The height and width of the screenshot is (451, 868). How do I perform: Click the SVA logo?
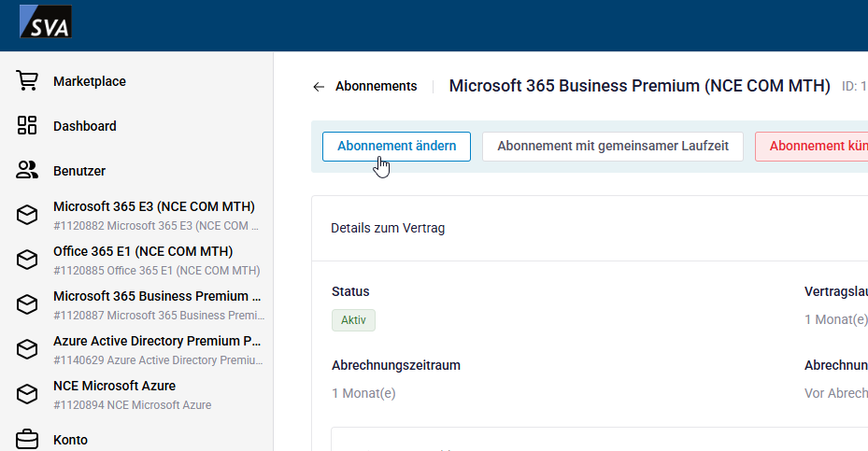pyautogui.click(x=46, y=21)
